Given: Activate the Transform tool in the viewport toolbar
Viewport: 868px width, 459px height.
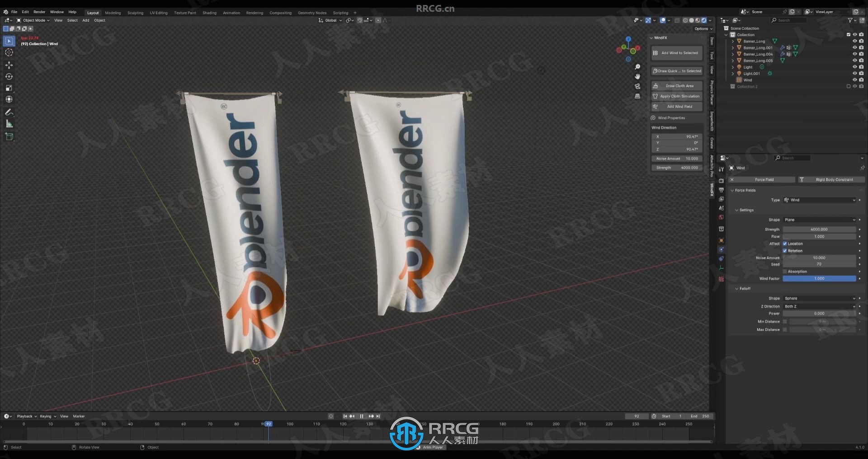Looking at the screenshot, I should 9,99.
